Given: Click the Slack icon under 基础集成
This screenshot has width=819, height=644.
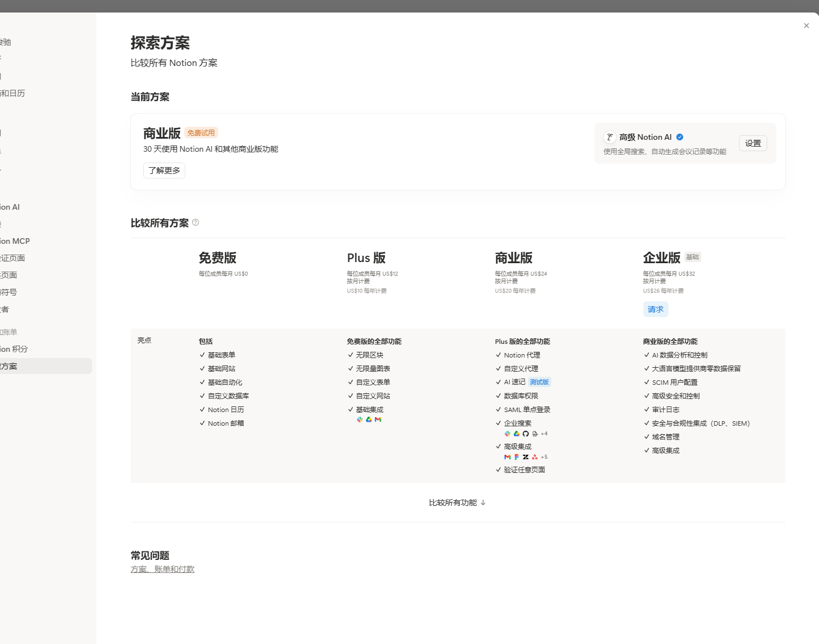Looking at the screenshot, I should [360, 419].
